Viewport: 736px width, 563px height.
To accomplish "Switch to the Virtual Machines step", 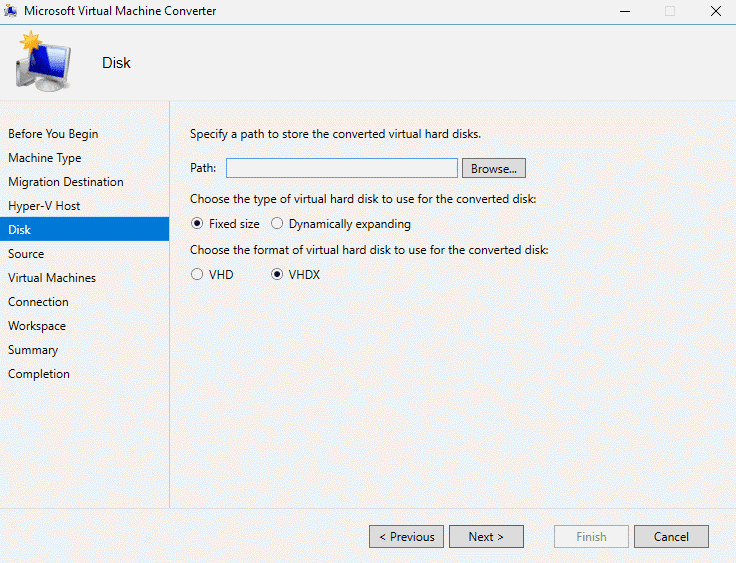I will pyautogui.click(x=52, y=278).
